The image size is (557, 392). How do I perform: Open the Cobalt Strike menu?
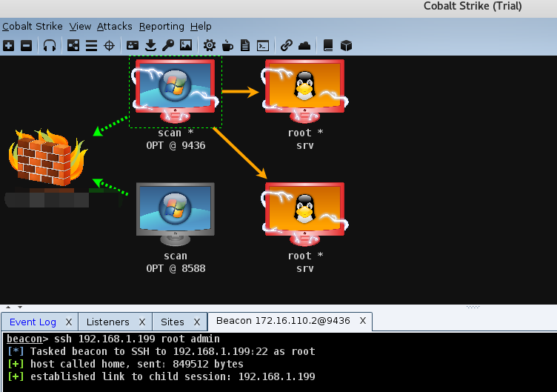coord(33,26)
